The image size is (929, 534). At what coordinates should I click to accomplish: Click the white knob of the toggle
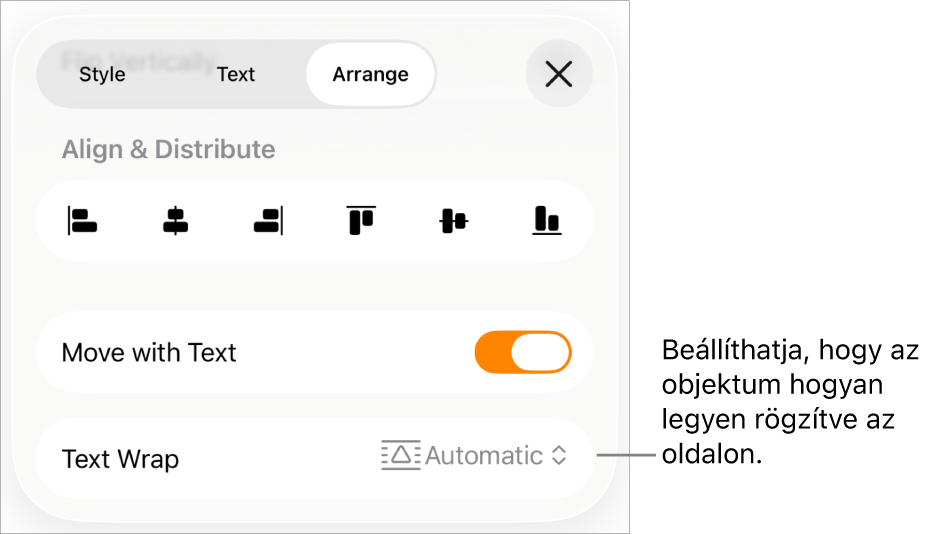pyautogui.click(x=540, y=353)
